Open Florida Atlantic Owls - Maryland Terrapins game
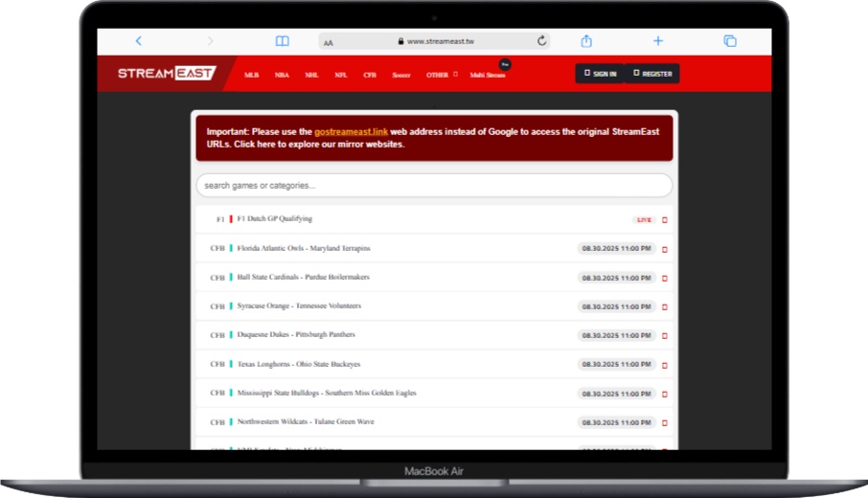868x498 pixels. click(x=304, y=248)
